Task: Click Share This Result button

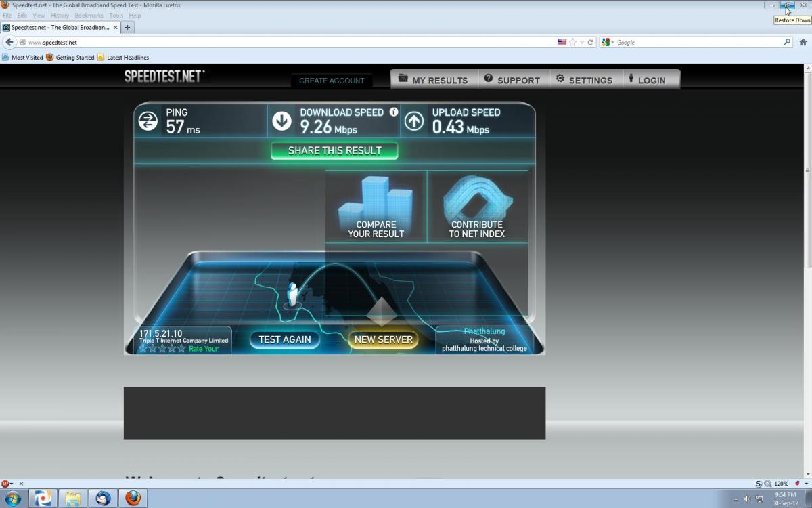Action: (x=335, y=150)
